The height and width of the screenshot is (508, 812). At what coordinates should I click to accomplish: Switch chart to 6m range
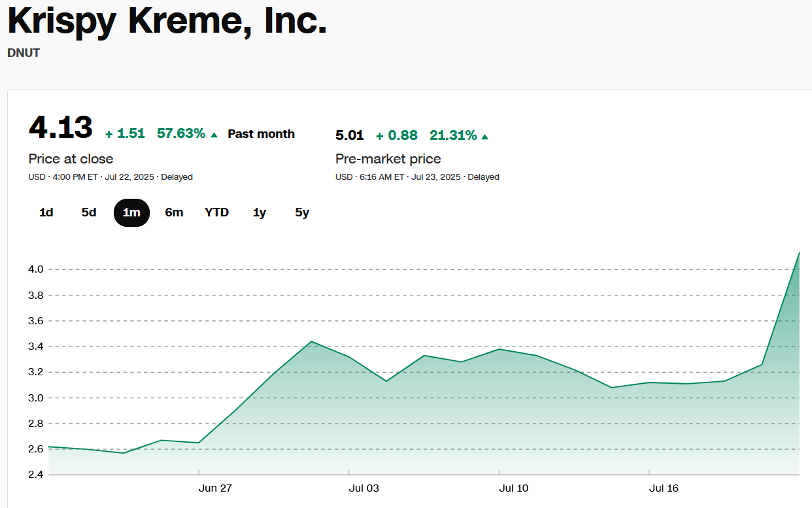(x=174, y=212)
